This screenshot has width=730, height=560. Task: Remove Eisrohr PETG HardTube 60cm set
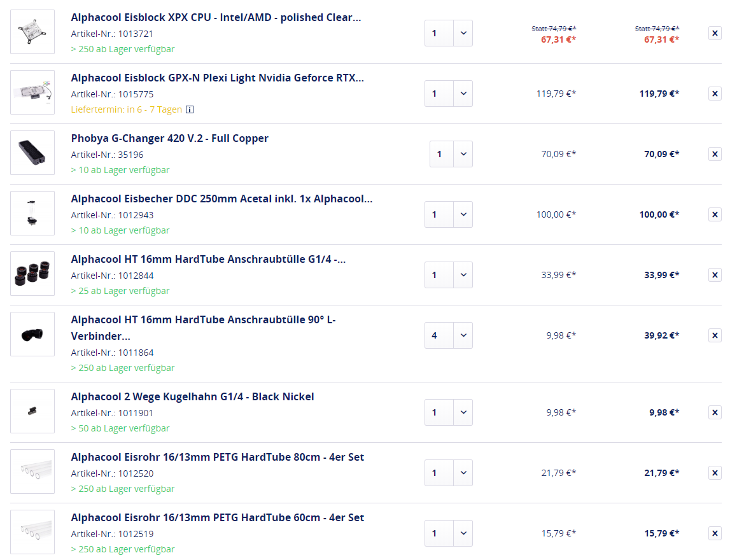715,533
